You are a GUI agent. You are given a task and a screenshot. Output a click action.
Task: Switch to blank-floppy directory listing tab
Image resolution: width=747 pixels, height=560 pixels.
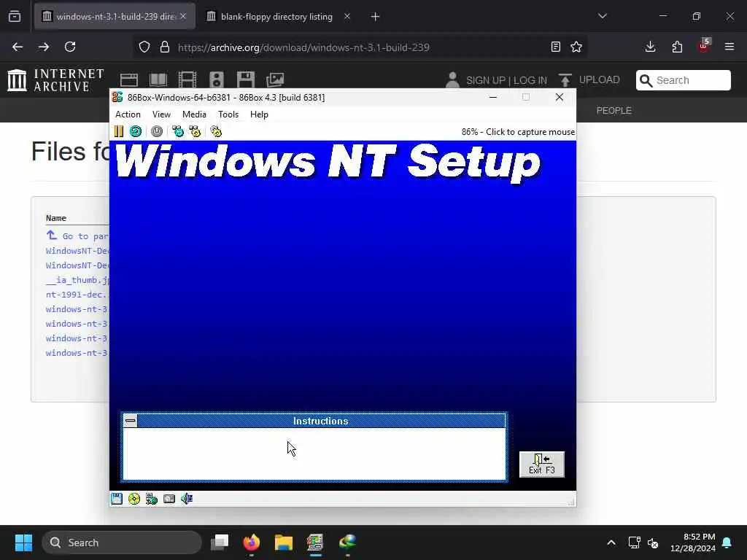click(x=276, y=17)
